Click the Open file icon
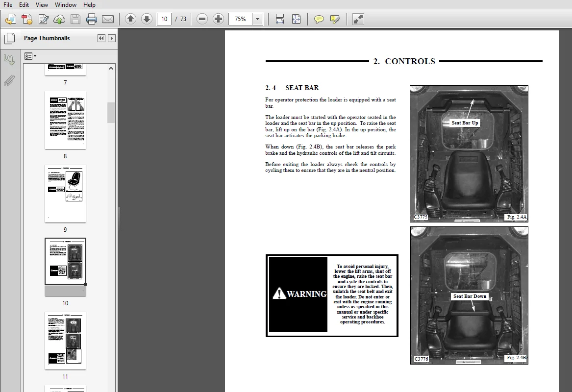Viewport: 572px width, 392px height. (11, 19)
